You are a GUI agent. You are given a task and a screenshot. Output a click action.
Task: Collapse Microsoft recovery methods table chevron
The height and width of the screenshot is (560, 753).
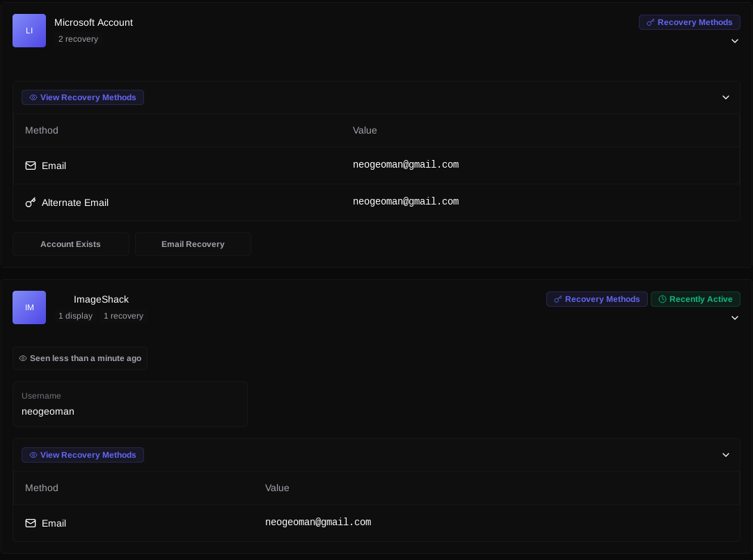pyautogui.click(x=725, y=97)
